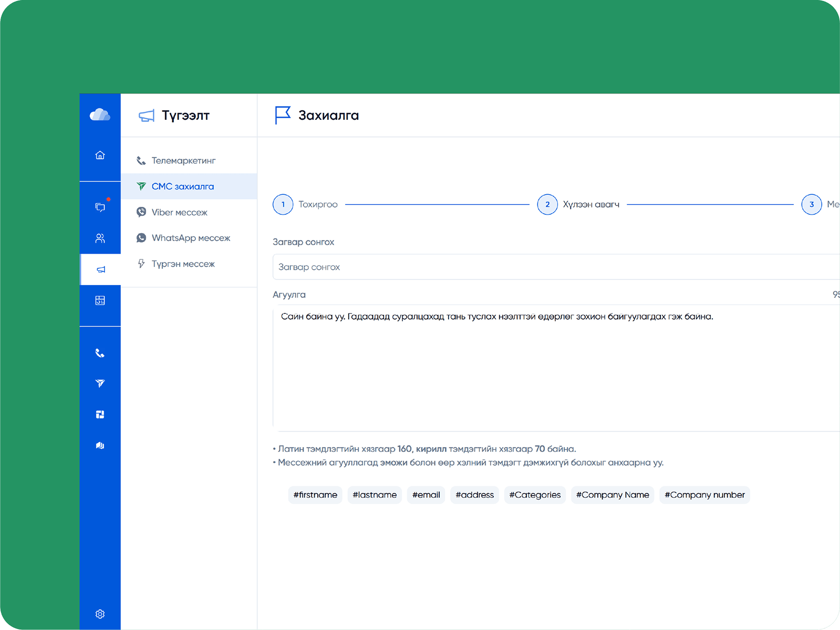This screenshot has height=630, width=840.
Task: Insert the #Company Name tag
Action: click(x=613, y=495)
